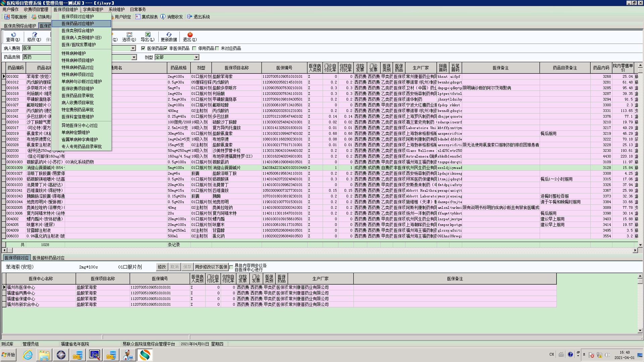Enable the 未对应药品 checkbox
The image size is (644, 362).
pos(217,48)
